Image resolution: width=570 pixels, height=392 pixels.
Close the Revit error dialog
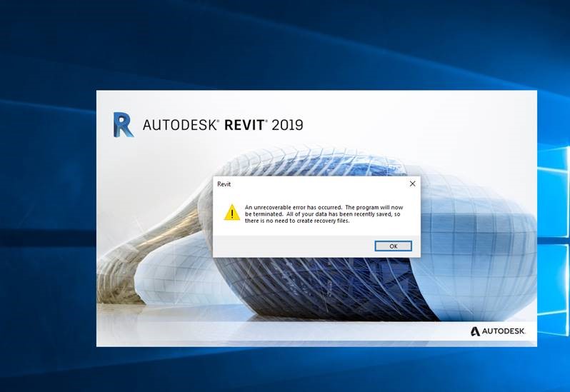tap(412, 184)
